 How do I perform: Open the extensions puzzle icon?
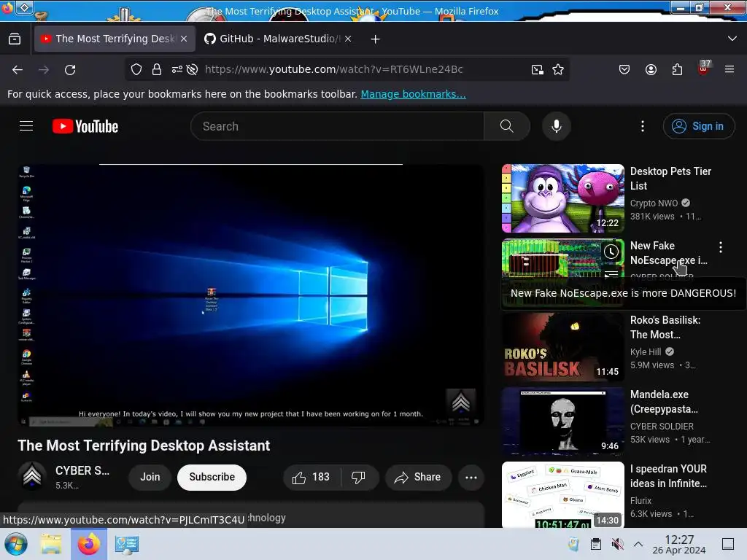(x=677, y=69)
